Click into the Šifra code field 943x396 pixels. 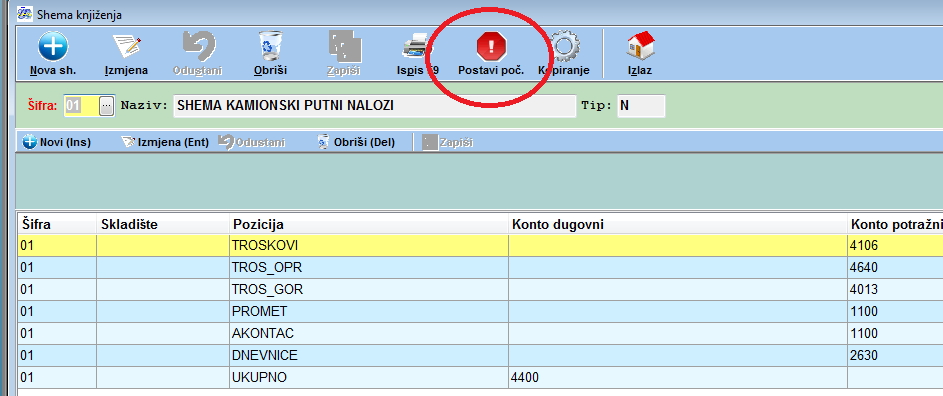pos(81,106)
